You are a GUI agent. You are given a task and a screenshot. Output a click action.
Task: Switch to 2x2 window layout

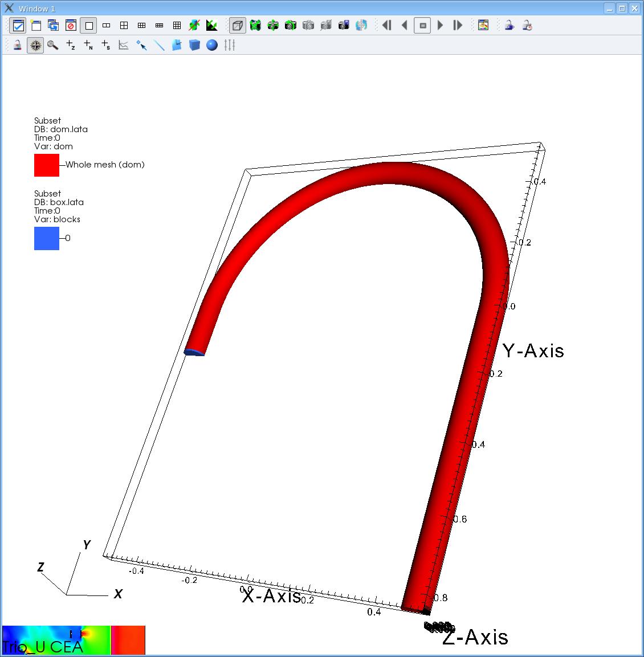(x=124, y=26)
